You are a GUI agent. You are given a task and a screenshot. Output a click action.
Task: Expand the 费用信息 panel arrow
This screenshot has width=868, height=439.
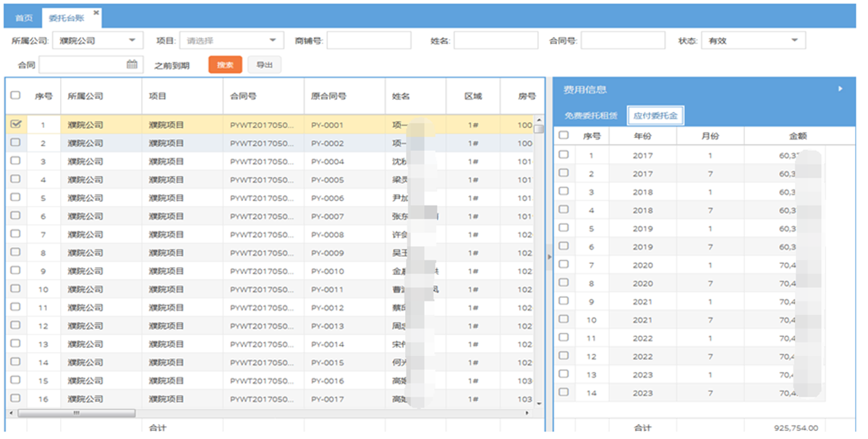click(841, 89)
